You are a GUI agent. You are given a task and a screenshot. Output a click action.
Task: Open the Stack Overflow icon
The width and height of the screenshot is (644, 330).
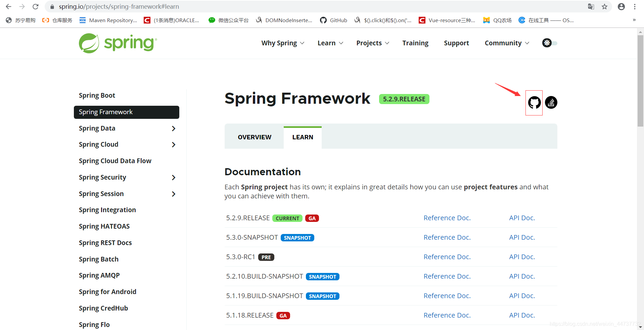(551, 102)
